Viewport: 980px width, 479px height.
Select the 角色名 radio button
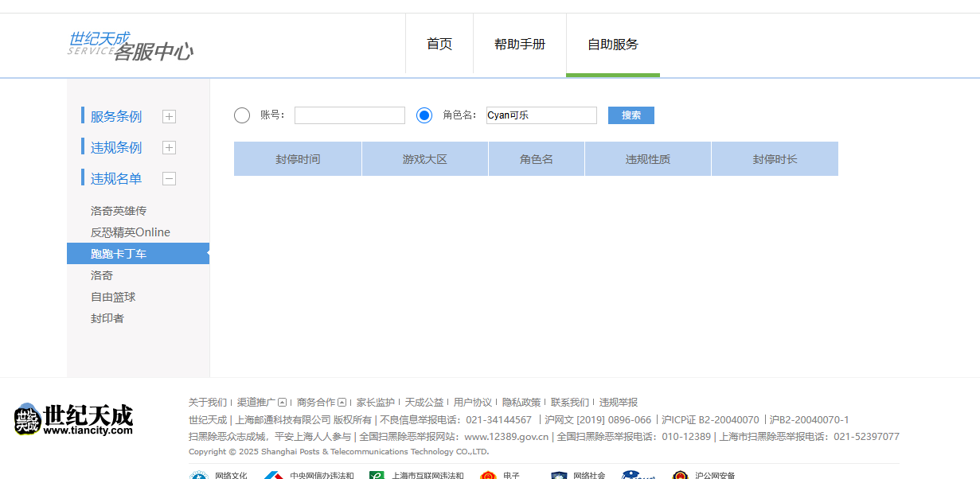click(x=424, y=115)
